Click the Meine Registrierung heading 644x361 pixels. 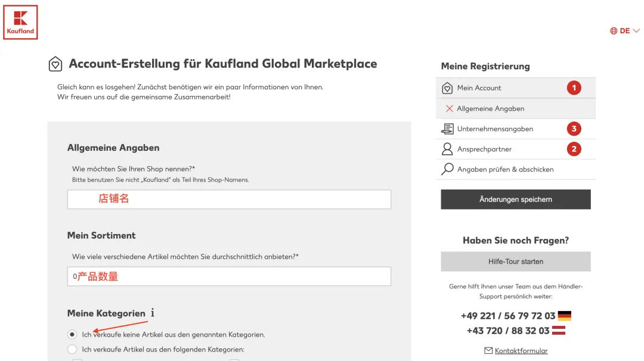pos(485,67)
